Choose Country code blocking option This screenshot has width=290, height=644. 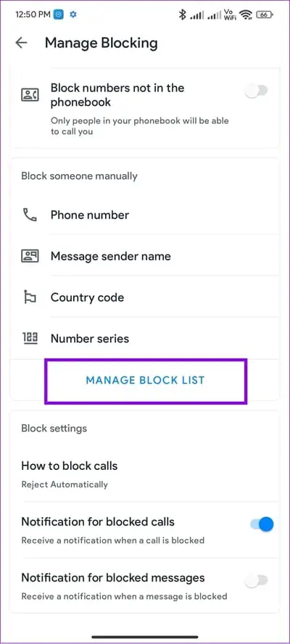point(145,297)
